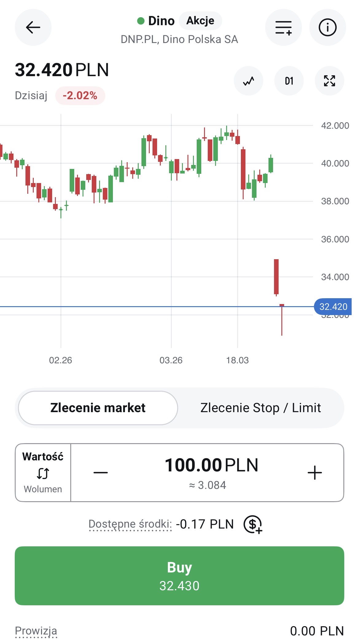Toggle between Wartość and Wolumen

pos(43,473)
